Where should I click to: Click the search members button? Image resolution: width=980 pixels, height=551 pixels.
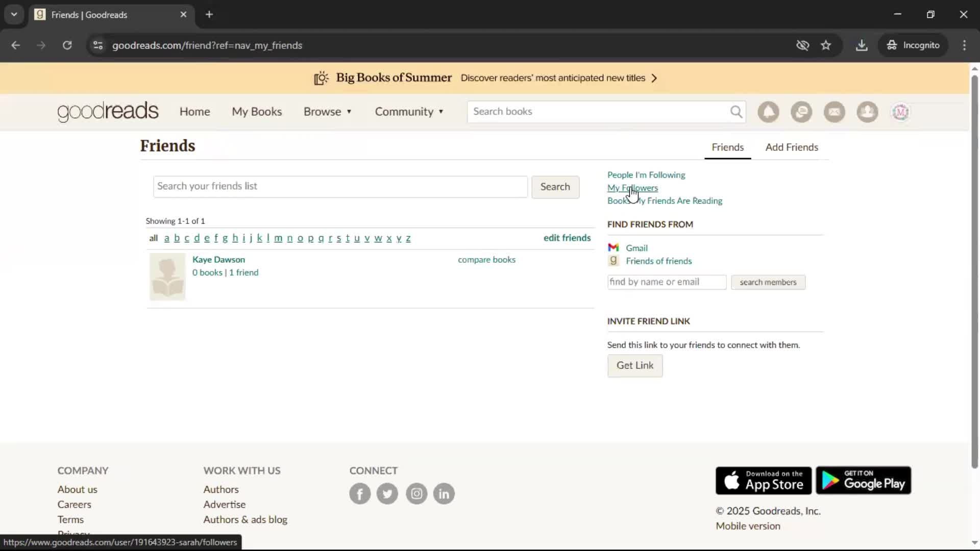(x=768, y=282)
